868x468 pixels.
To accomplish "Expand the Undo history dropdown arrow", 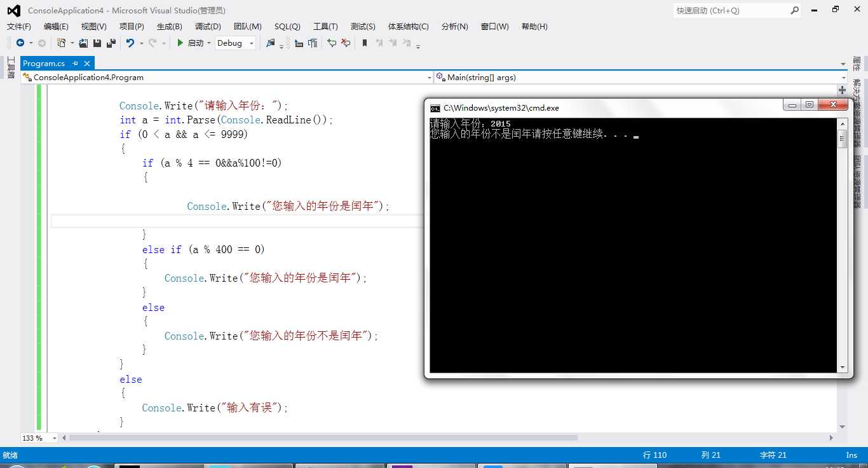I will 141,43.
